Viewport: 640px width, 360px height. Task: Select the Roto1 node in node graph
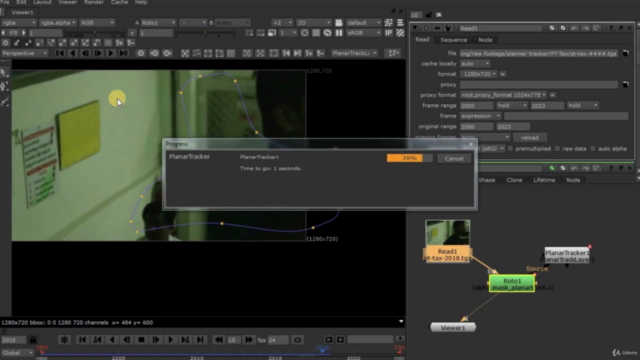pyautogui.click(x=512, y=284)
